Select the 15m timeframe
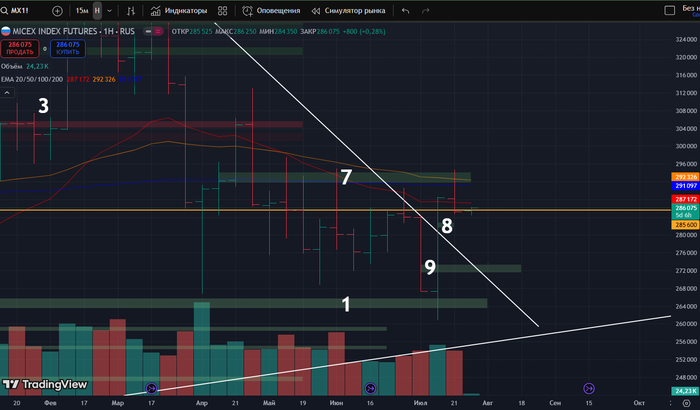Image resolution: width=700 pixels, height=410 pixels. (81, 10)
